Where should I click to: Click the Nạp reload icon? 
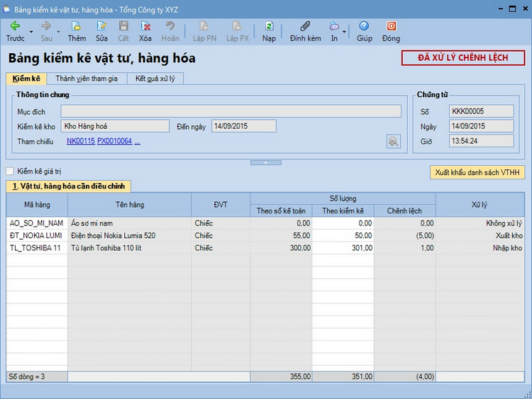[269, 26]
